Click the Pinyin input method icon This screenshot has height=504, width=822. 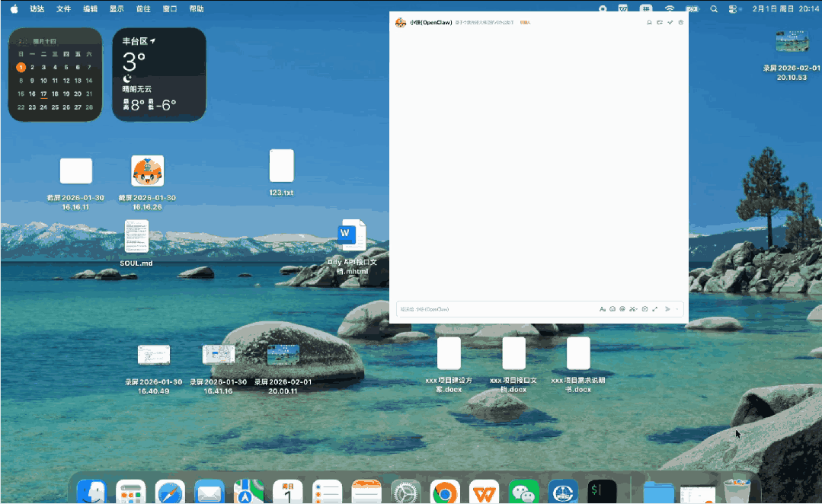click(x=646, y=9)
